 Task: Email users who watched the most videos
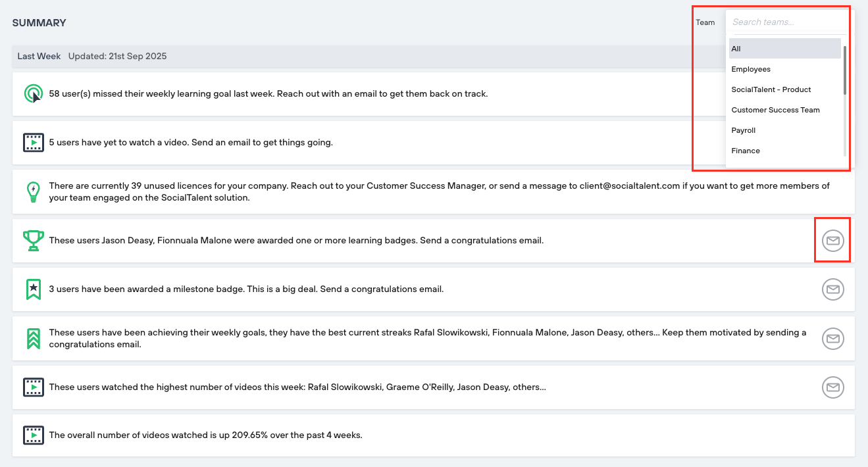[832, 387]
